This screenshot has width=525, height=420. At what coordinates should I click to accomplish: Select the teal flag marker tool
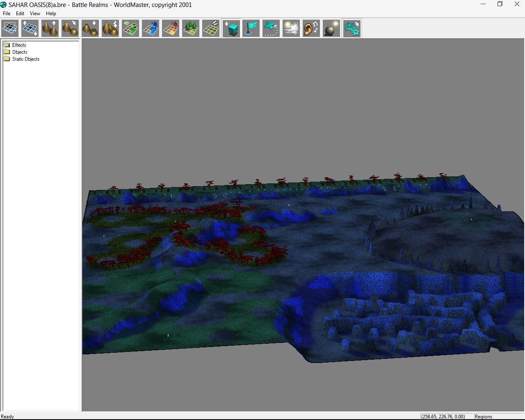click(x=251, y=29)
